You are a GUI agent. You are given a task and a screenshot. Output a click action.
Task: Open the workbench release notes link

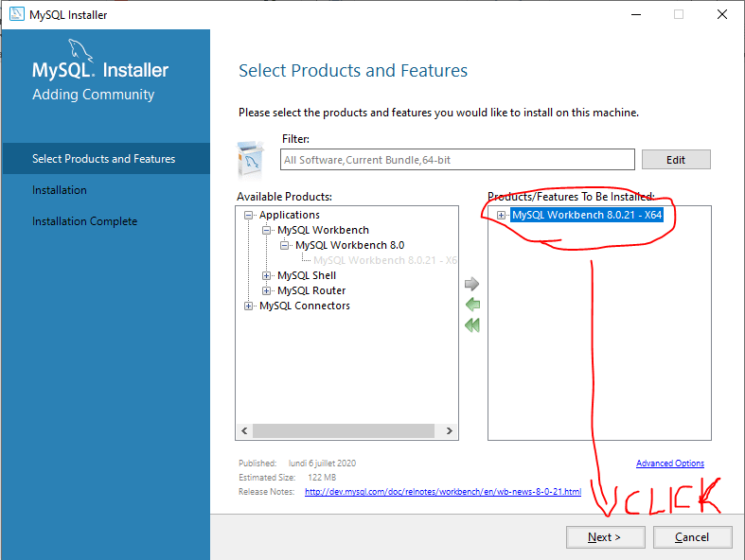tap(443, 492)
